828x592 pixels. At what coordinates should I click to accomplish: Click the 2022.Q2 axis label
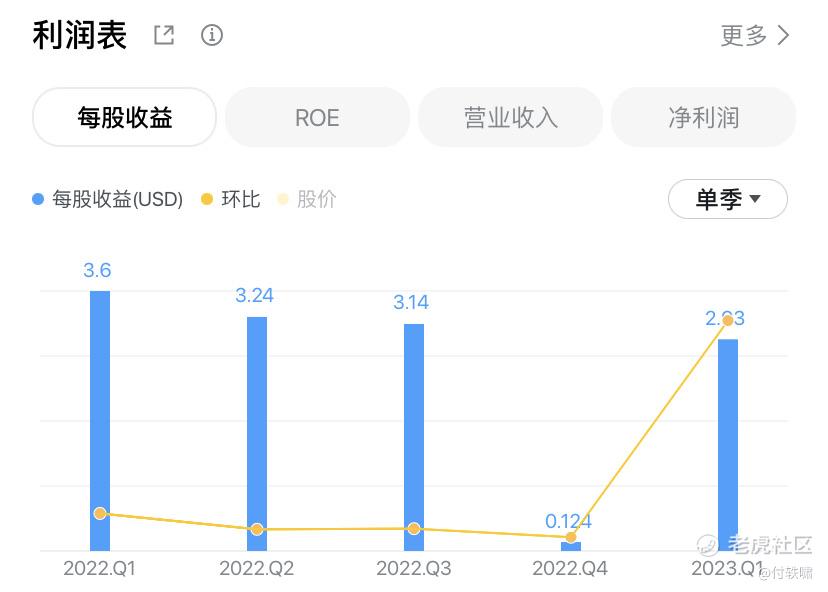(257, 569)
